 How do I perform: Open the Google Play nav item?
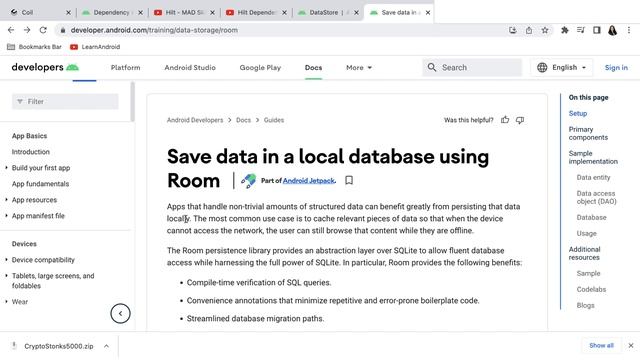[x=260, y=68]
